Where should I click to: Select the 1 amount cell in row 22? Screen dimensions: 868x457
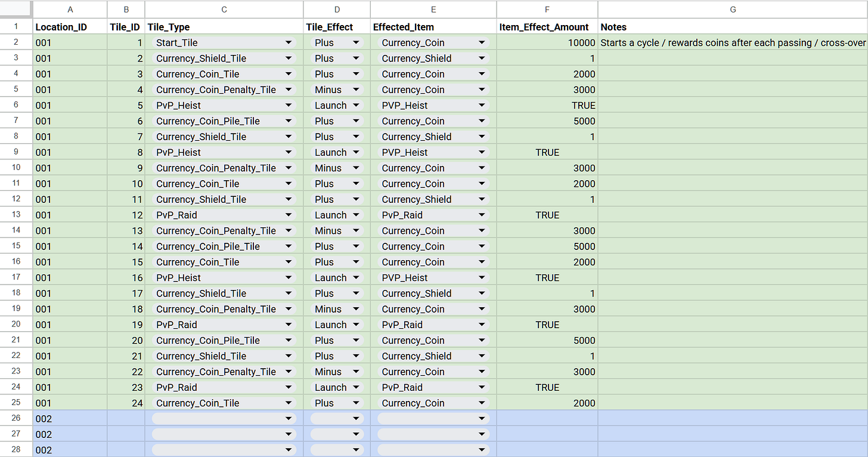click(547, 356)
